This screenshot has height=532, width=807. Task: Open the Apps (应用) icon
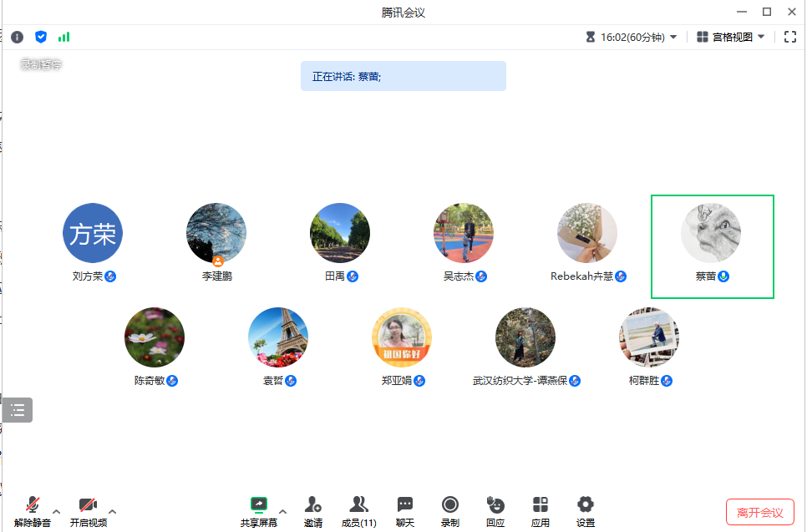coord(541,510)
